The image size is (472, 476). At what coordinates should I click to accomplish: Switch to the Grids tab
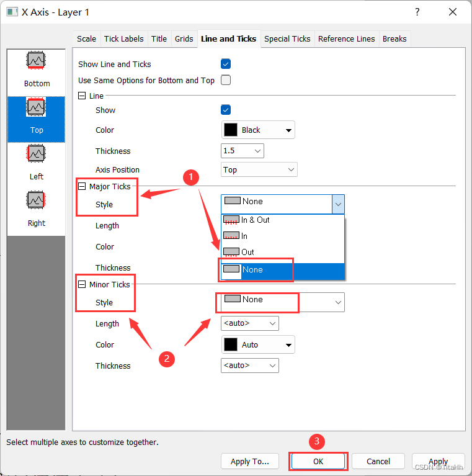[184, 39]
